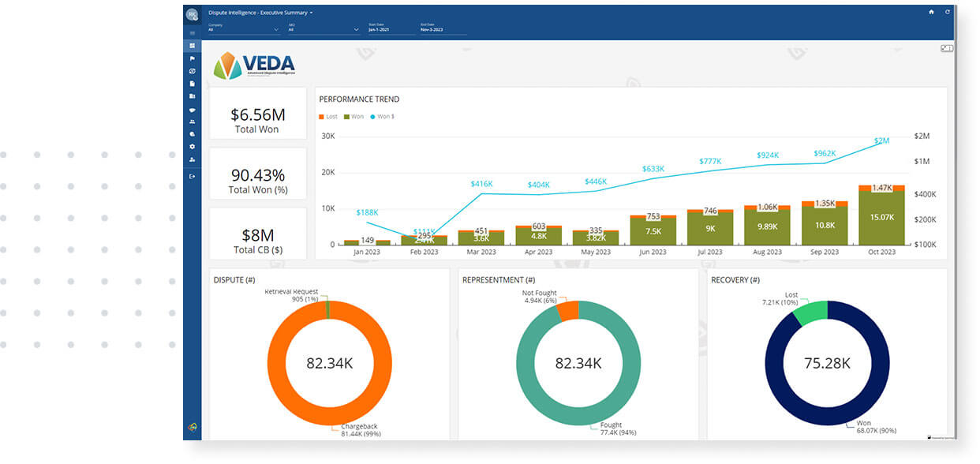Open the document page icon in sidebar

pos(193,84)
